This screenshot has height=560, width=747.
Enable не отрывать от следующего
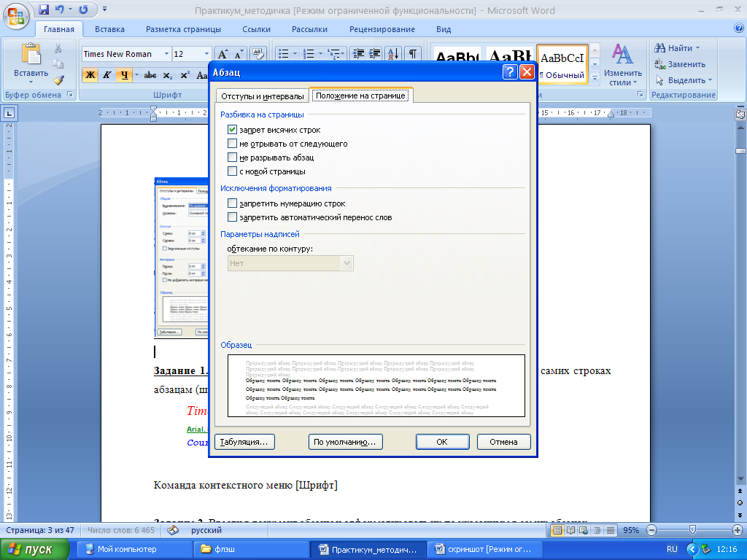(233, 144)
